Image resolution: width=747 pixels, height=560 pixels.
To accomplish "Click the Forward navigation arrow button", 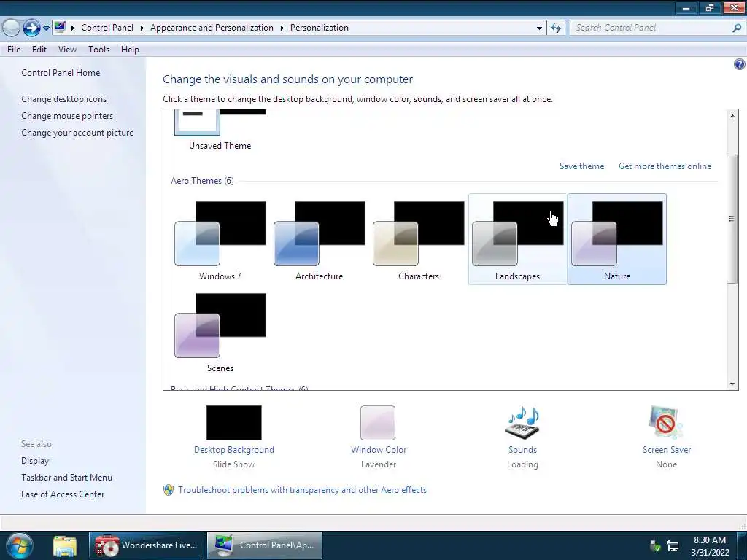I will [31, 28].
